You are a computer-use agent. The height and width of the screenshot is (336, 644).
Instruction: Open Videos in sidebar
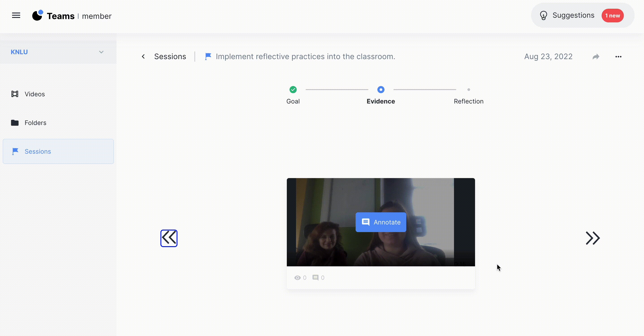coord(35,94)
